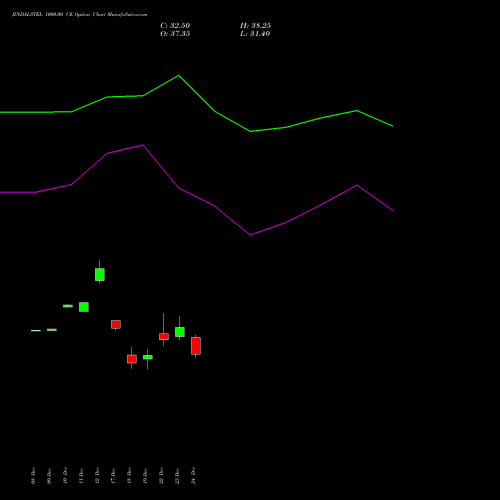Click the red candlestick with long upper wick for 22 Dec
This screenshot has width=500, height=500.
[164, 337]
